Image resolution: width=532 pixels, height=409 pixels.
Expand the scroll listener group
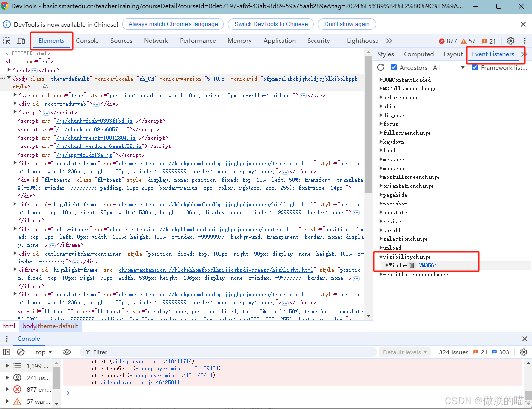coord(381,230)
